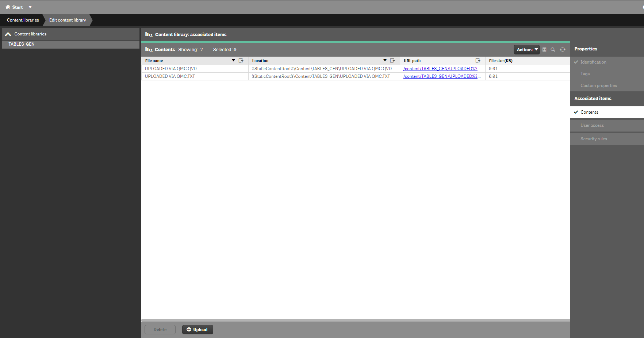Open the TXT file URL path link
The width and height of the screenshot is (644, 338).
point(442,76)
